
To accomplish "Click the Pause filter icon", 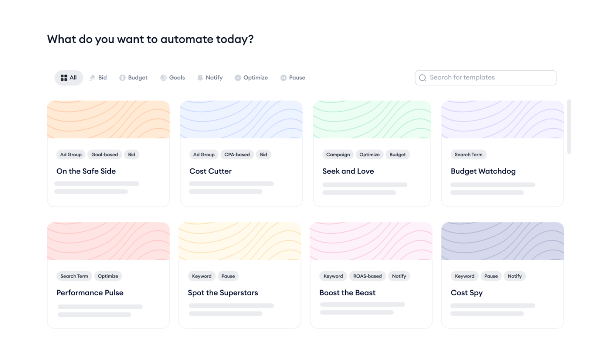I will click(283, 78).
